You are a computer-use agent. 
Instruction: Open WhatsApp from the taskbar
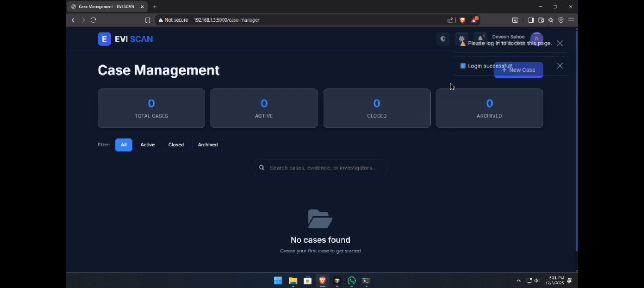[x=352, y=281]
